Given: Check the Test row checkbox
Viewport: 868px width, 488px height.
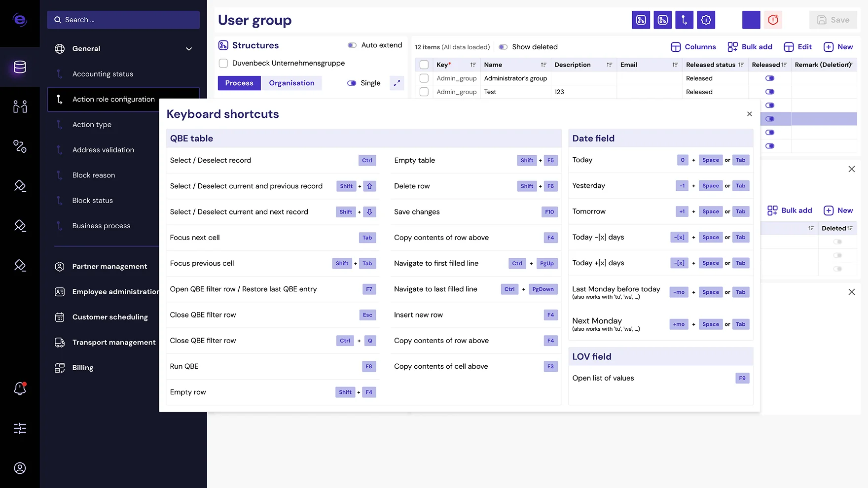Looking at the screenshot, I should [424, 92].
